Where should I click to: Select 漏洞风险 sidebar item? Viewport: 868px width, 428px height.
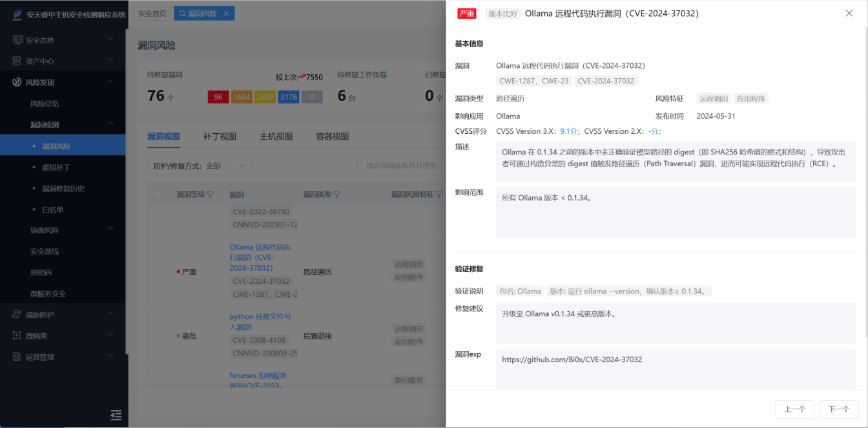[x=63, y=145]
